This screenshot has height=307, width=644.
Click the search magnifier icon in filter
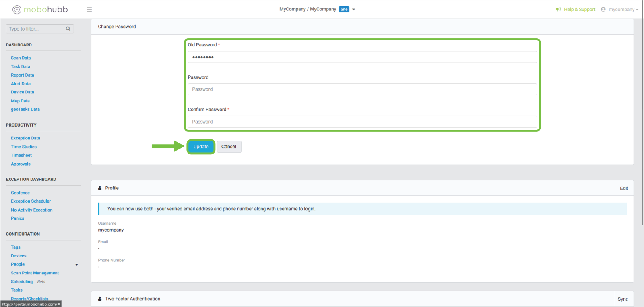tap(68, 29)
